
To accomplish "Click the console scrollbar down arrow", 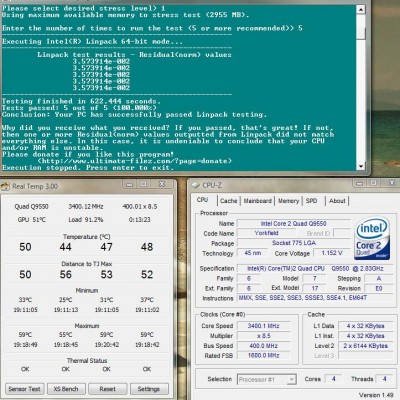I will (x=361, y=166).
